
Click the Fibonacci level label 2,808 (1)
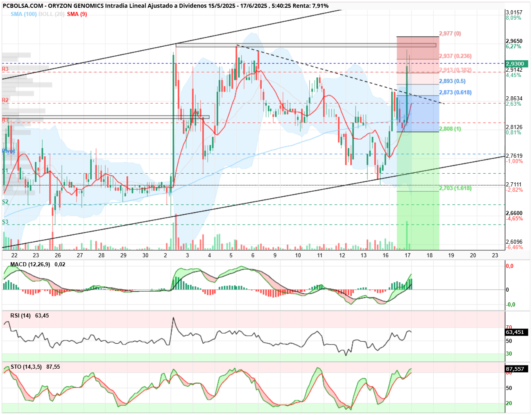(x=450, y=129)
